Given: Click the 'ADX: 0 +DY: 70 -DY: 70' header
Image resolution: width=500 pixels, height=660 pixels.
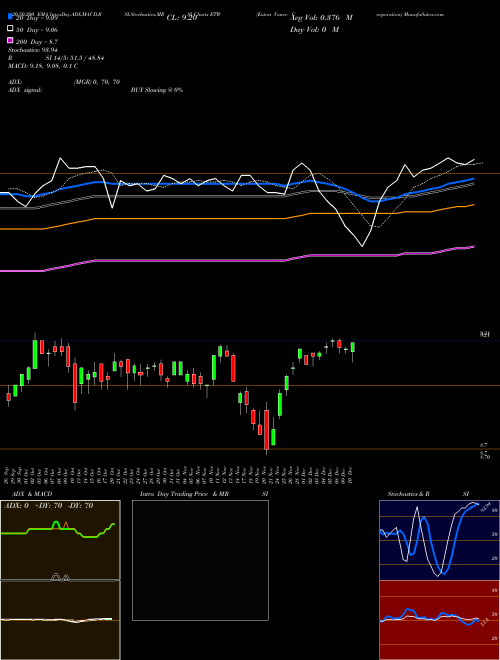Looking at the screenshot, I should pos(48,506).
